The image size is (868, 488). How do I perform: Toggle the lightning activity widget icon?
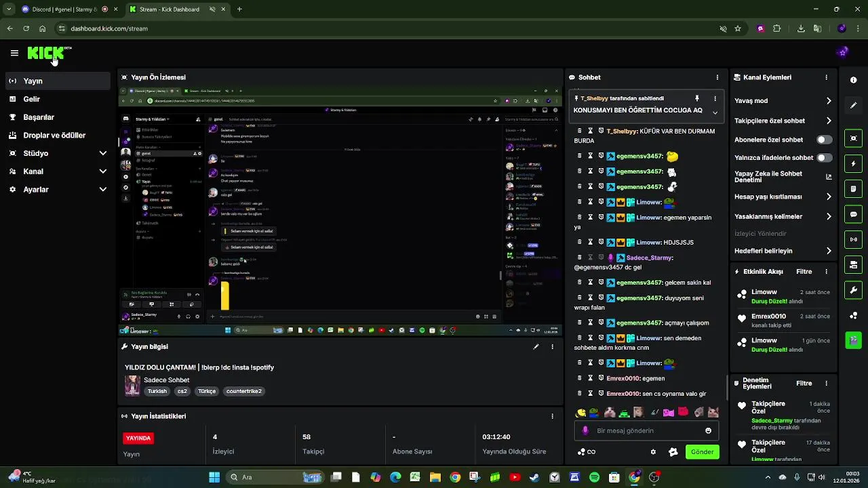tap(853, 164)
